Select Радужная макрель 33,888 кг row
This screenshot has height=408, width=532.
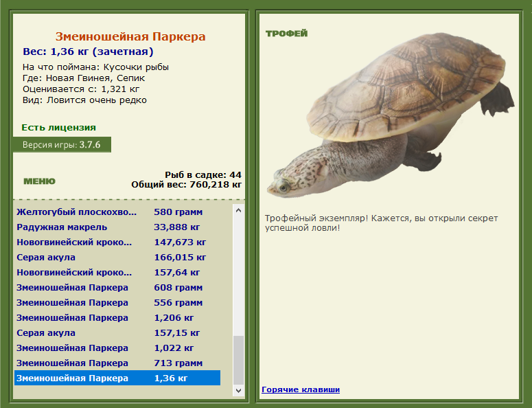pyautogui.click(x=117, y=227)
